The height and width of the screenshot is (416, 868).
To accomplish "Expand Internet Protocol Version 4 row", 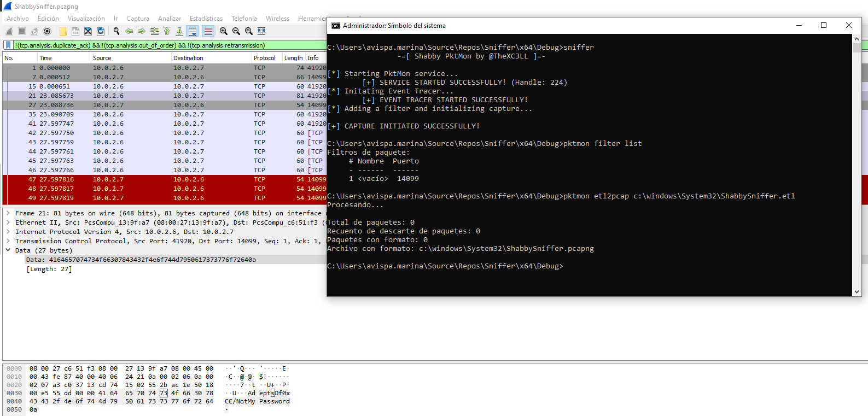I will tap(8, 232).
